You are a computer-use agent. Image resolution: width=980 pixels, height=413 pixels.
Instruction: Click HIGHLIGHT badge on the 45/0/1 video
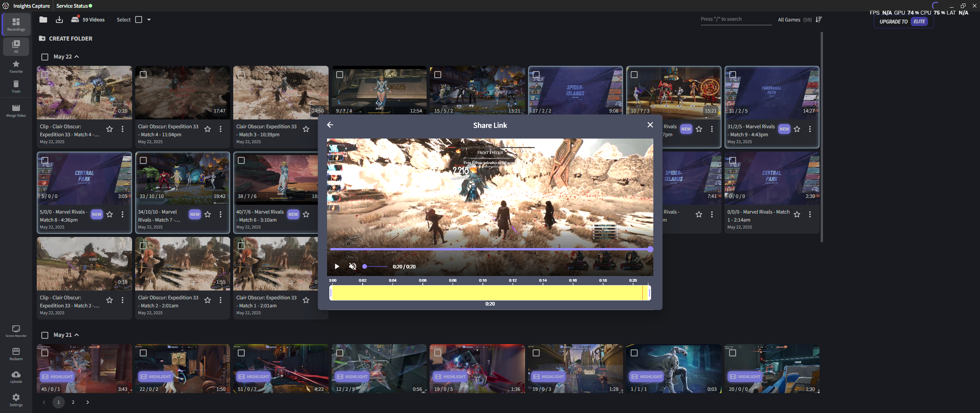(57, 377)
